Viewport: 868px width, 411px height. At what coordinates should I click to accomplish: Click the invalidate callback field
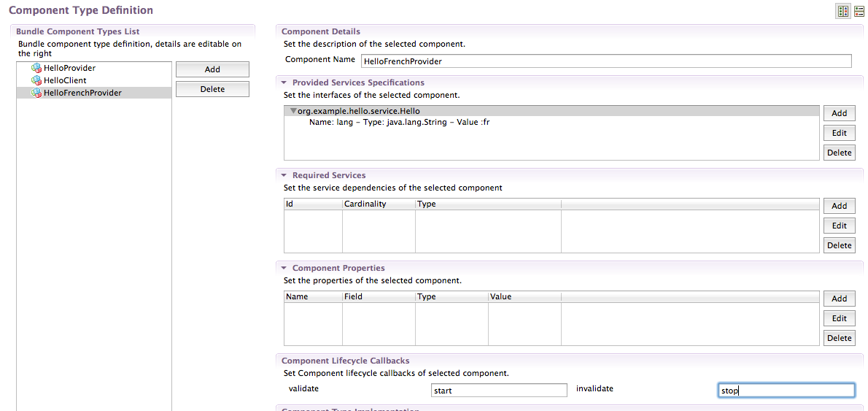pyautogui.click(x=786, y=391)
